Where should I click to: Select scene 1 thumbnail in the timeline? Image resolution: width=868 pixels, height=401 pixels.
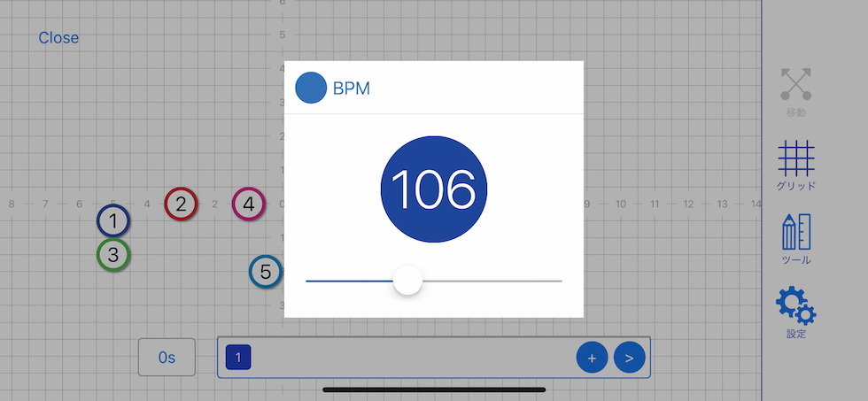coord(239,358)
